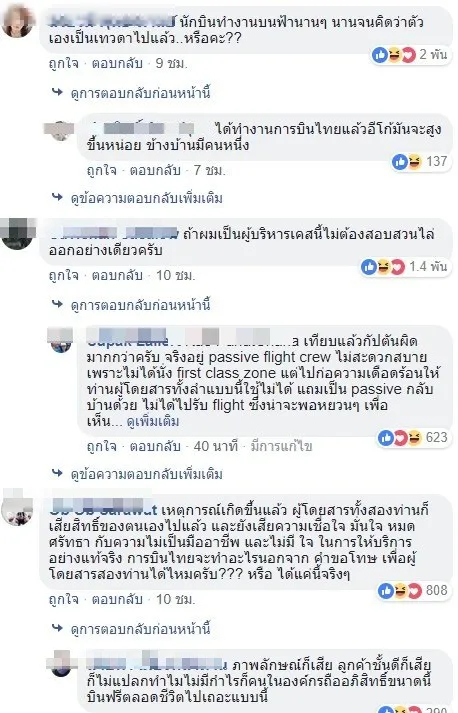
Task: Open edit history via มีการแก้ไข
Action: coord(281,447)
